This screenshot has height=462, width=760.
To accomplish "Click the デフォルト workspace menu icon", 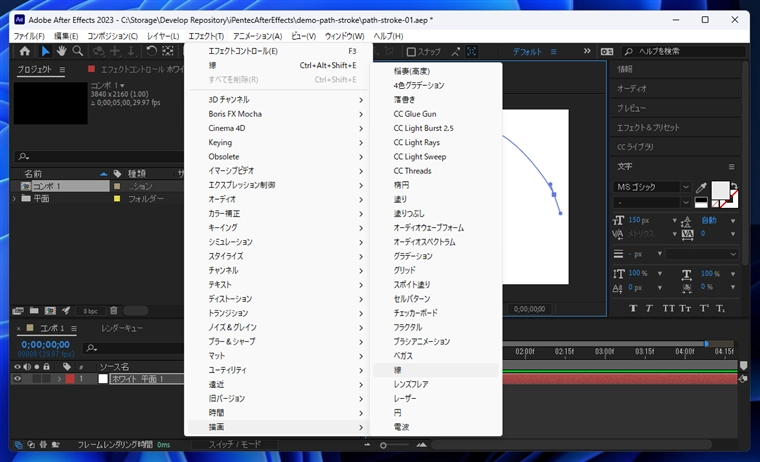I will click(x=554, y=51).
